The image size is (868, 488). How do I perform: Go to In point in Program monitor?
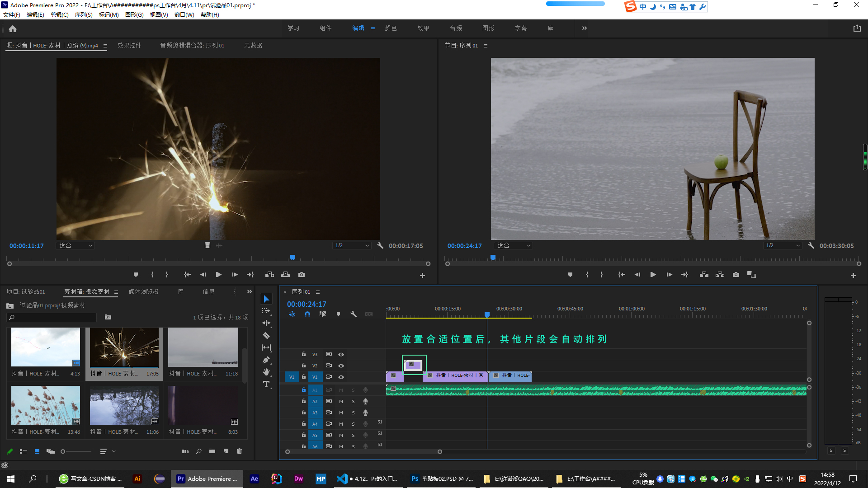pos(622,274)
